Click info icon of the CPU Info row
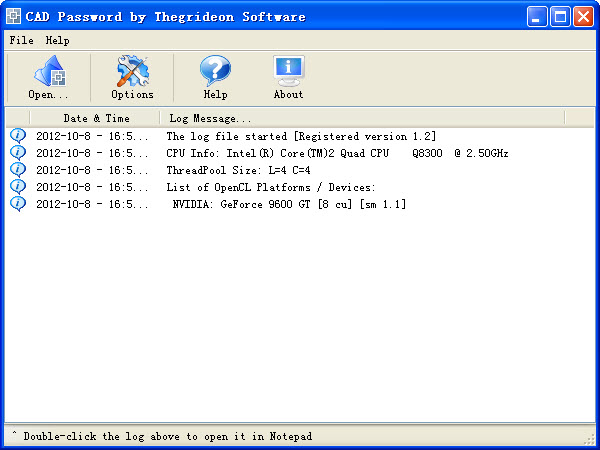Viewport: 600px width, 450px height. click(18, 153)
